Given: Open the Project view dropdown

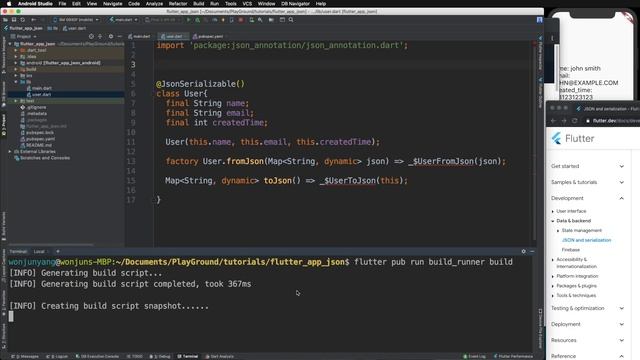Looking at the screenshot, I should 24,36.
